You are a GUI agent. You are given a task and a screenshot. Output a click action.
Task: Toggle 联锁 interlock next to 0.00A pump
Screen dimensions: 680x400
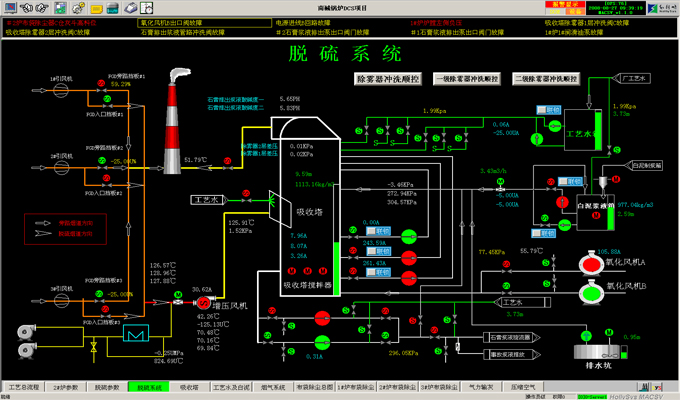click(379, 231)
